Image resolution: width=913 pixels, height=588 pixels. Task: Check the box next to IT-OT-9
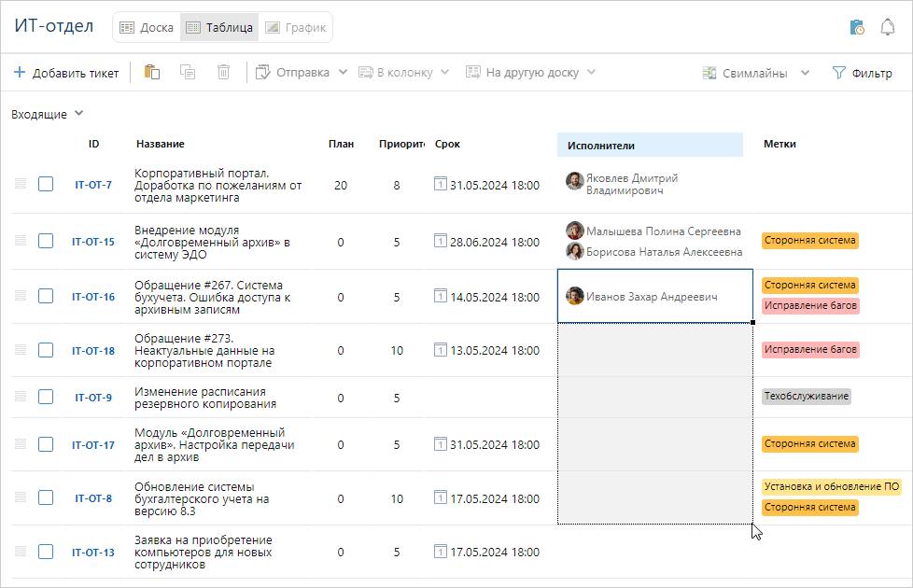tap(46, 397)
